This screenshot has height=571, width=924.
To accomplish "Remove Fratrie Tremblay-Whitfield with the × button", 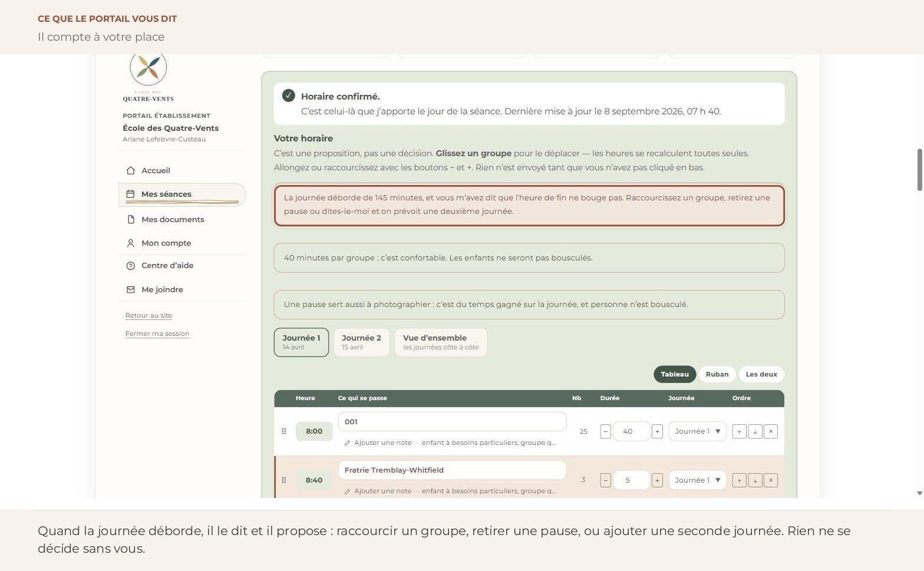I will (771, 480).
